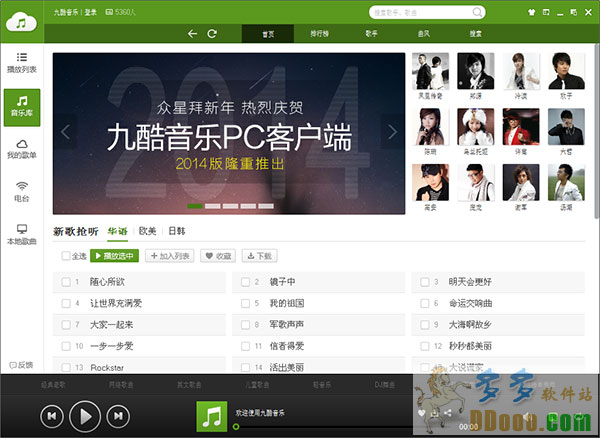Check song 1 随心所欲
The image size is (600, 438).
click(x=66, y=282)
